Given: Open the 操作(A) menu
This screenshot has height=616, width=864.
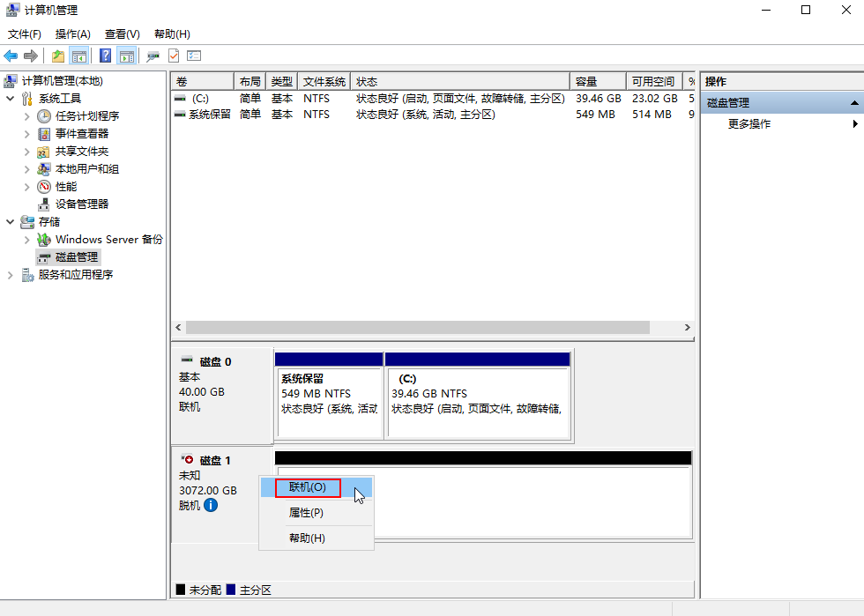Looking at the screenshot, I should (72, 34).
